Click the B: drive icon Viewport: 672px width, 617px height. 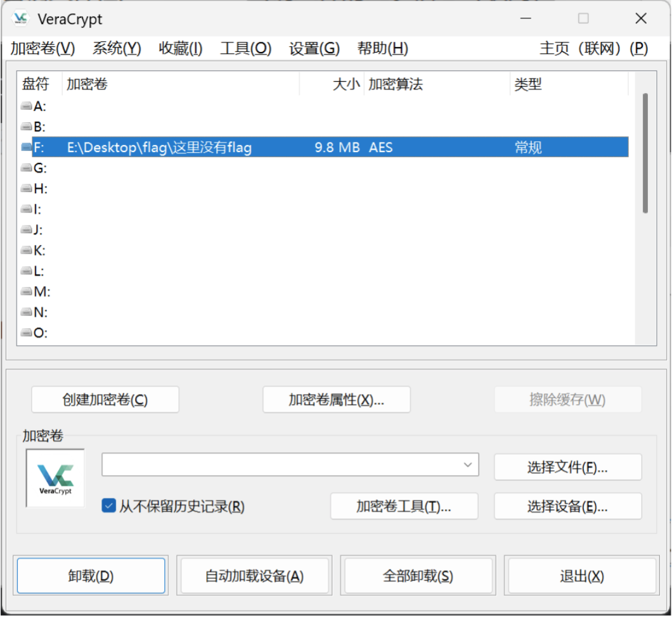26,126
